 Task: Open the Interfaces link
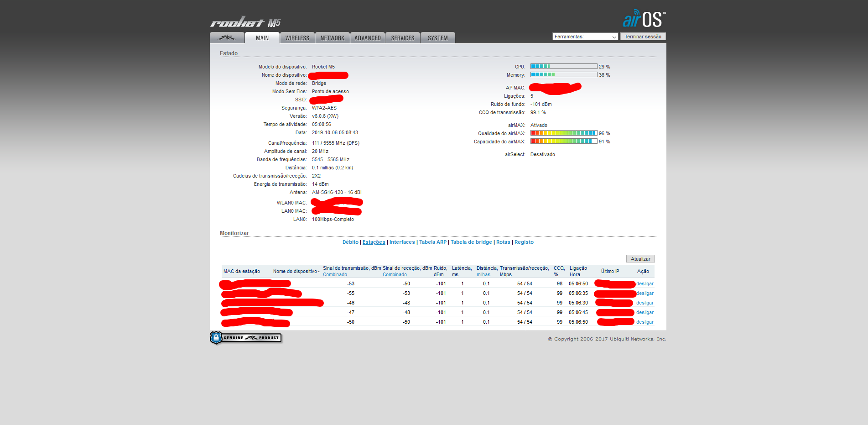click(x=402, y=242)
